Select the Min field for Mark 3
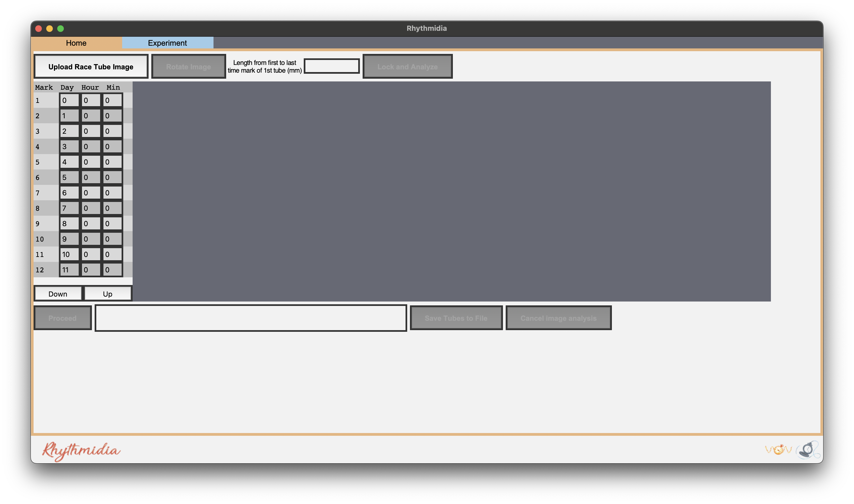This screenshot has width=854, height=504. 113,131
